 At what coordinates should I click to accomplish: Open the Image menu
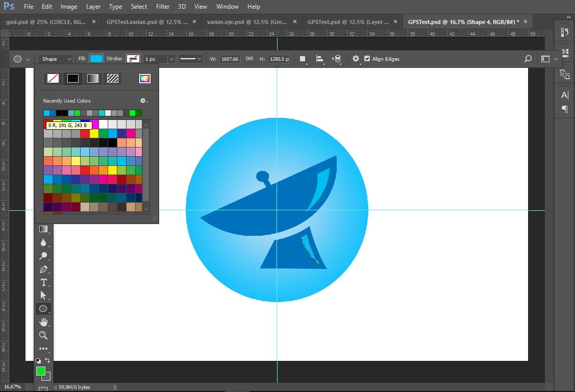point(69,7)
